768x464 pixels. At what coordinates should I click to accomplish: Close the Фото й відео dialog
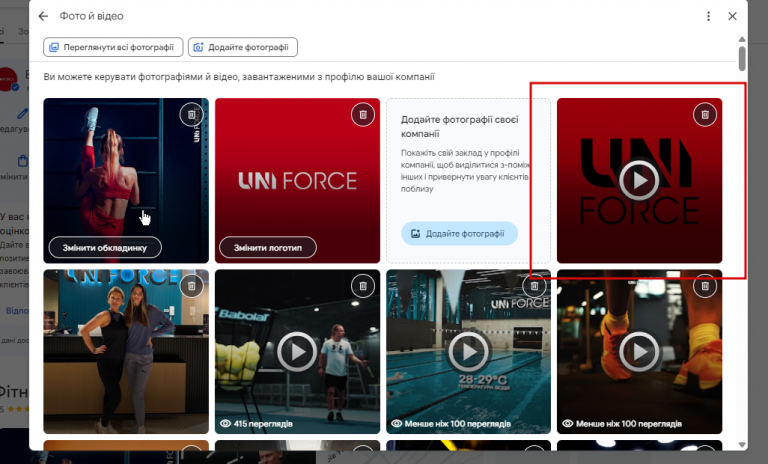732,16
